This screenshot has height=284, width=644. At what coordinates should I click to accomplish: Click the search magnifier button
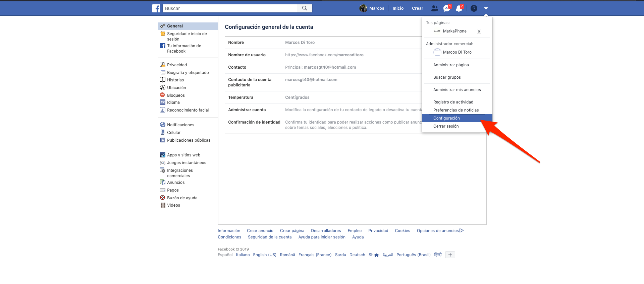[305, 8]
